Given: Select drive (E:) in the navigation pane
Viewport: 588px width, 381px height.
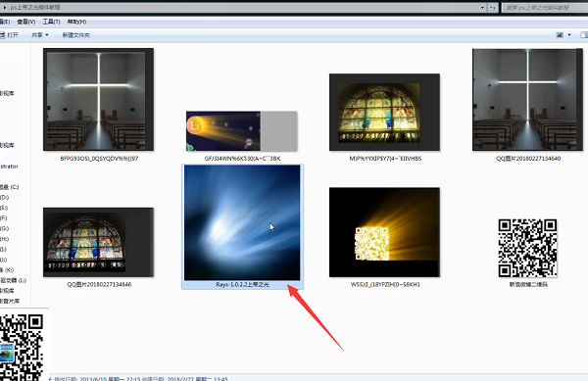Looking at the screenshot, I should pyautogui.click(x=4, y=208).
